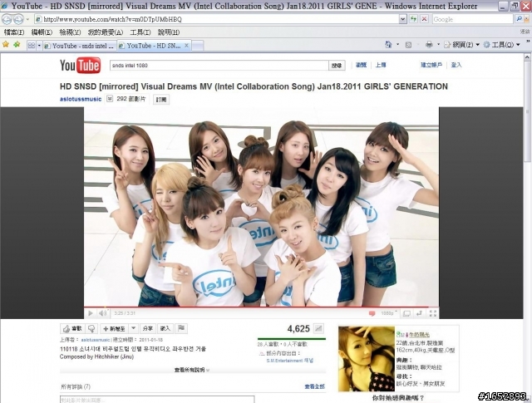Click in the browser address bar
Image resolution: width=532 pixels, height=403 pixels.
click(x=217, y=19)
